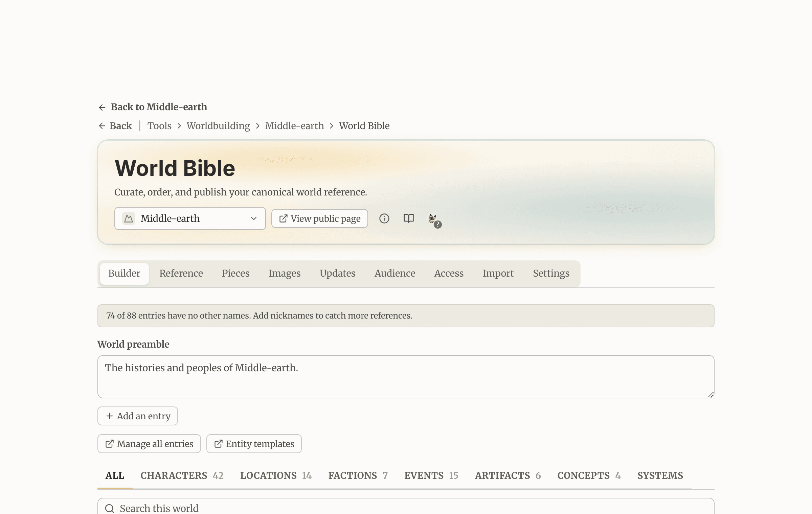Screen dimensions: 812x514
Task: Go to Middle-earth breadcrumb
Action: [x=294, y=126]
